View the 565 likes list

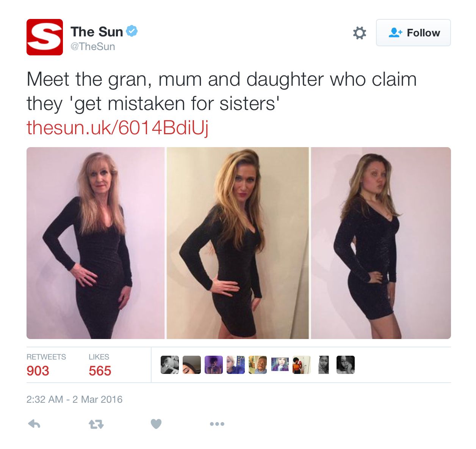100,365
